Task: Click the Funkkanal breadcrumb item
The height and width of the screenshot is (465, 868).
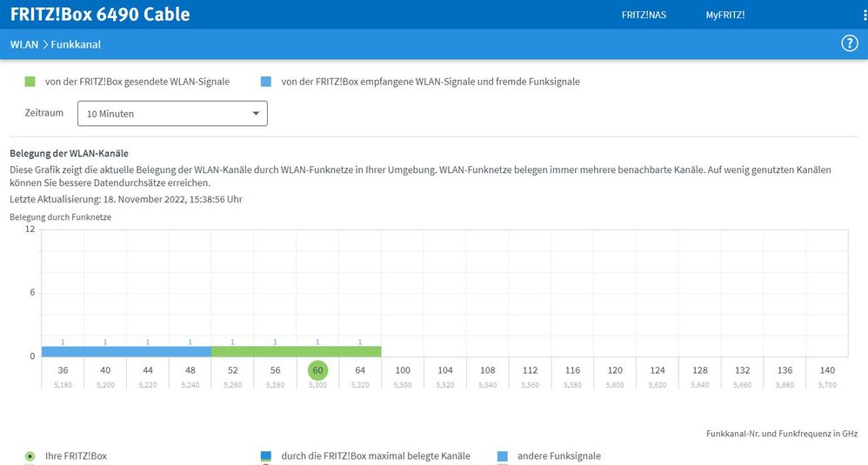Action: [76, 45]
